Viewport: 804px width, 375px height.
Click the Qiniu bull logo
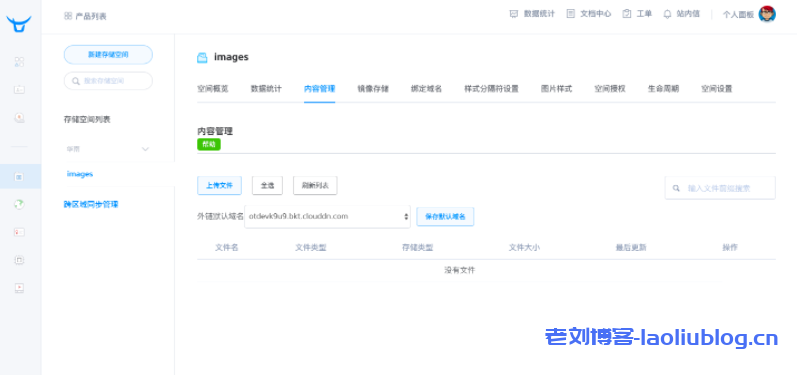pyautogui.click(x=19, y=24)
